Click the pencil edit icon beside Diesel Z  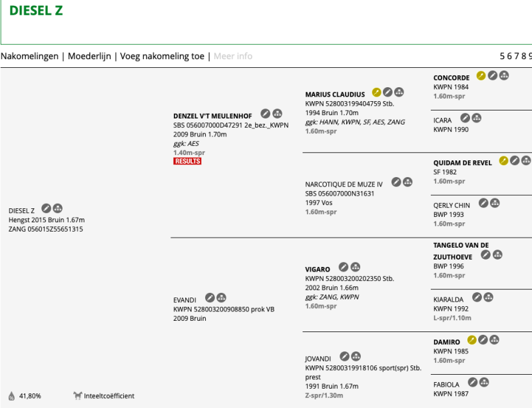pos(46,208)
